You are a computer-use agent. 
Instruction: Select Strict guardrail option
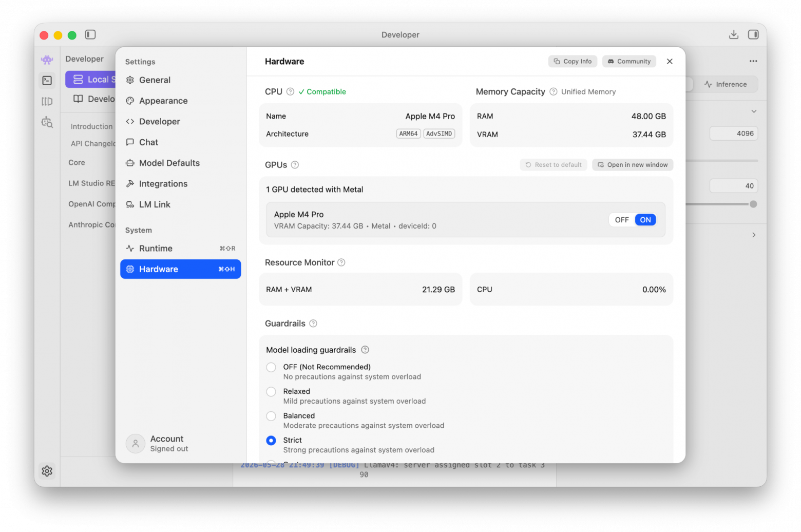pyautogui.click(x=271, y=441)
